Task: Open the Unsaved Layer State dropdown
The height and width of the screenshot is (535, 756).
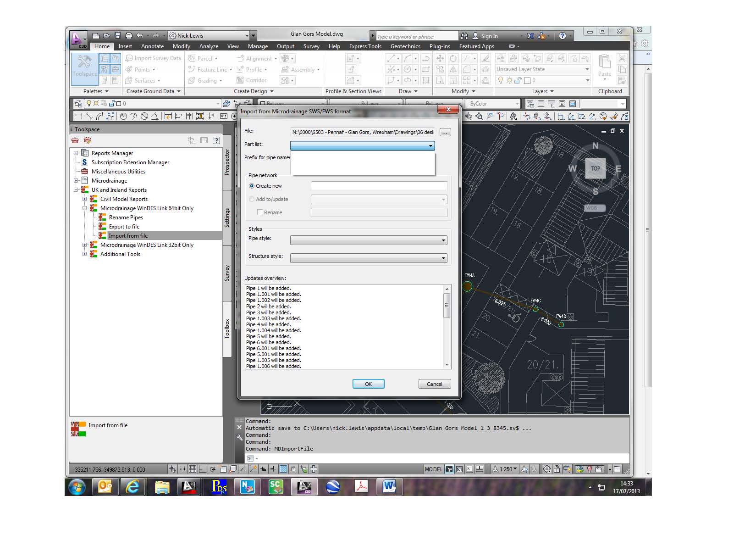Action: (543, 69)
